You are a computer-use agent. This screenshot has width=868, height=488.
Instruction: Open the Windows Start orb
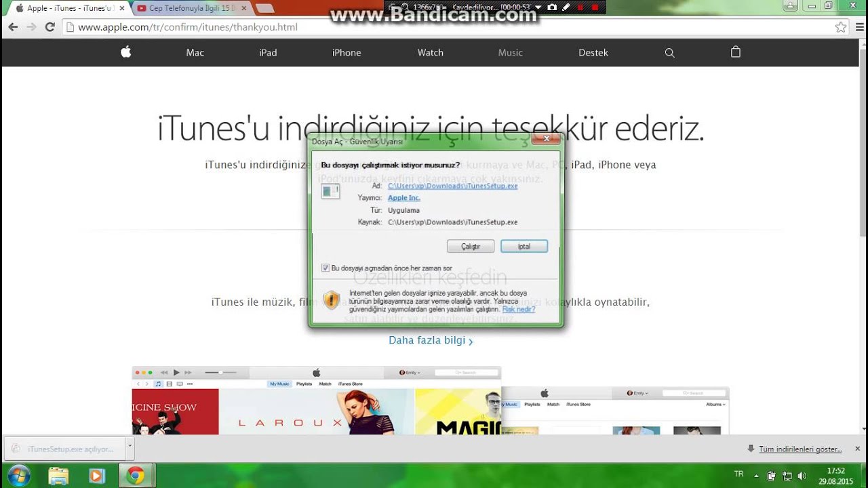[x=18, y=475]
